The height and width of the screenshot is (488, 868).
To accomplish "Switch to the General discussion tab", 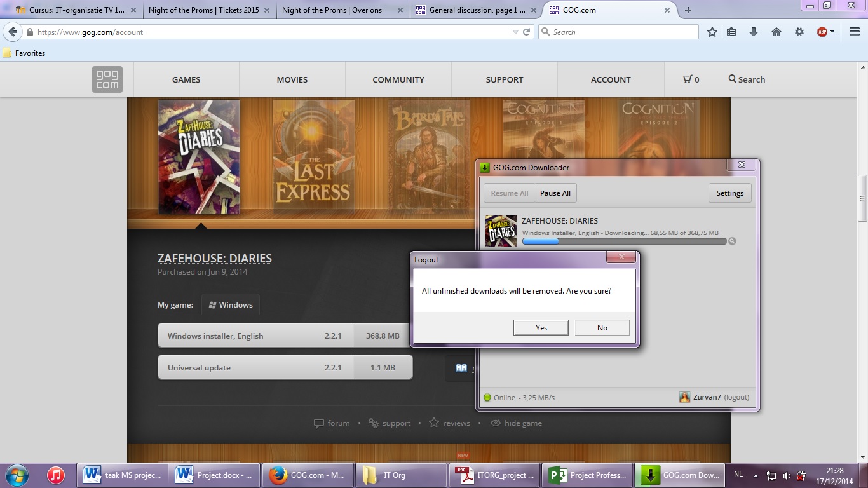I will [475, 10].
